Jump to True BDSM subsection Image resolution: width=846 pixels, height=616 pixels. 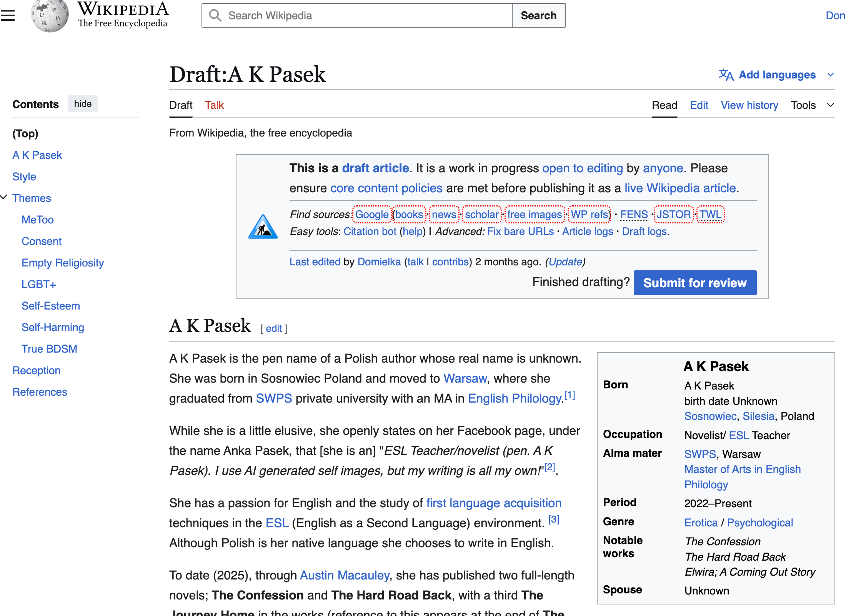tap(49, 349)
